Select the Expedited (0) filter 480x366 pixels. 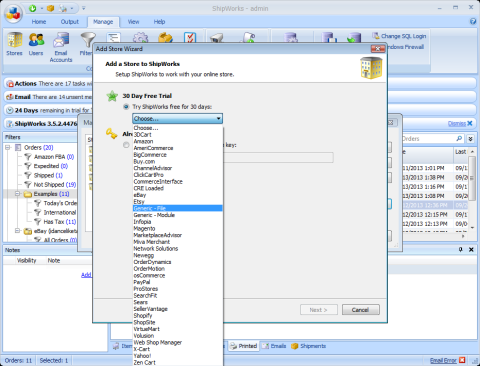click(x=51, y=166)
